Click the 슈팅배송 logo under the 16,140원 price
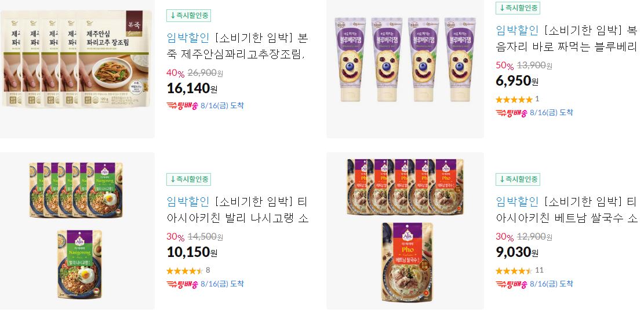The image size is (644, 316). coord(183,105)
